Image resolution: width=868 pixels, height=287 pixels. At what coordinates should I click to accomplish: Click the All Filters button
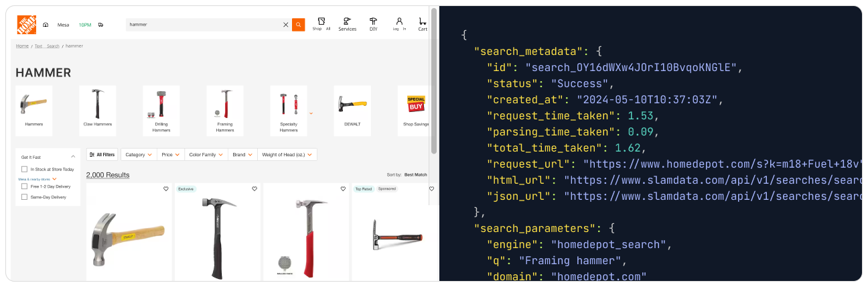[x=102, y=155]
